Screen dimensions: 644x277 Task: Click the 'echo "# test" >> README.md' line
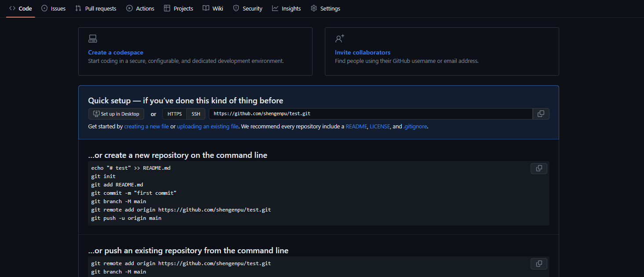click(x=131, y=168)
